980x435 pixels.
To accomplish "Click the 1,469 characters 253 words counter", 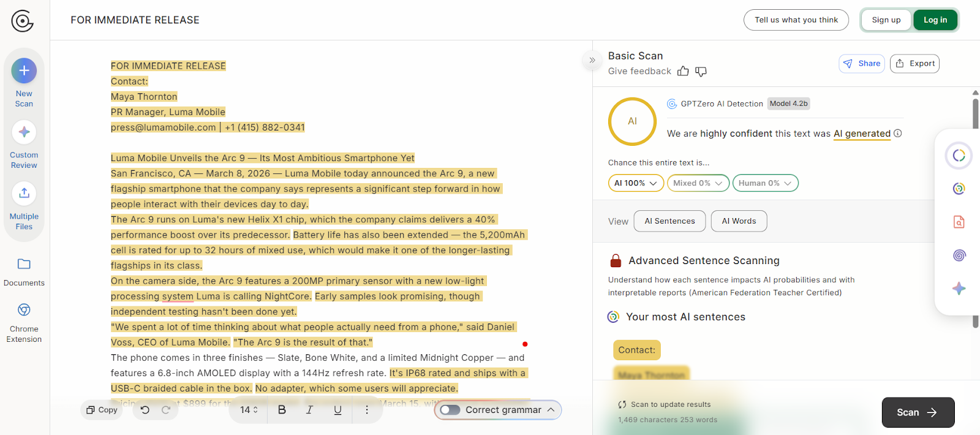I will pos(668,420).
